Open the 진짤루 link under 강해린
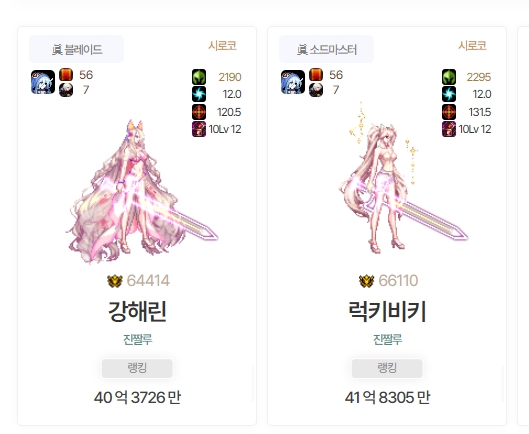 (x=137, y=339)
